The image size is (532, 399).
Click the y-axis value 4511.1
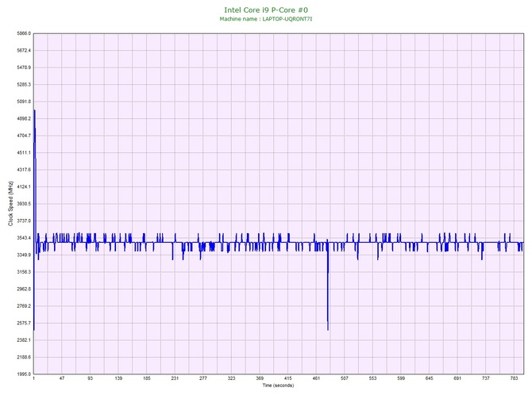(24, 153)
